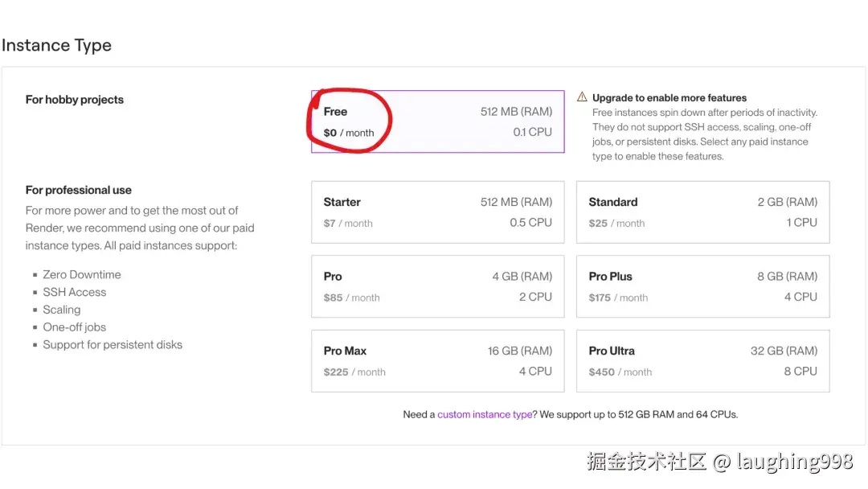The image size is (868, 489).
Task: Click the $450 / month price label
Action: [620, 372]
